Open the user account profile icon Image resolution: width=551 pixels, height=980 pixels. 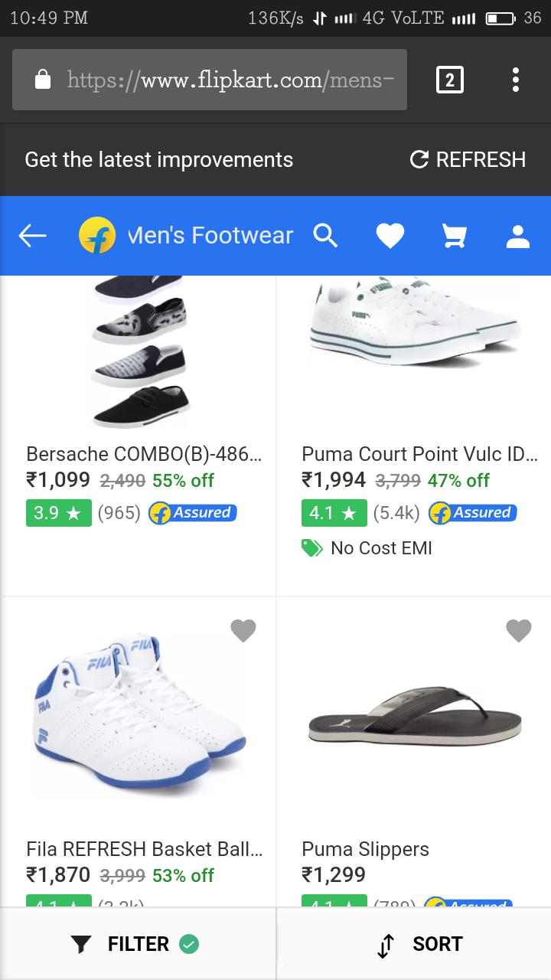[518, 236]
